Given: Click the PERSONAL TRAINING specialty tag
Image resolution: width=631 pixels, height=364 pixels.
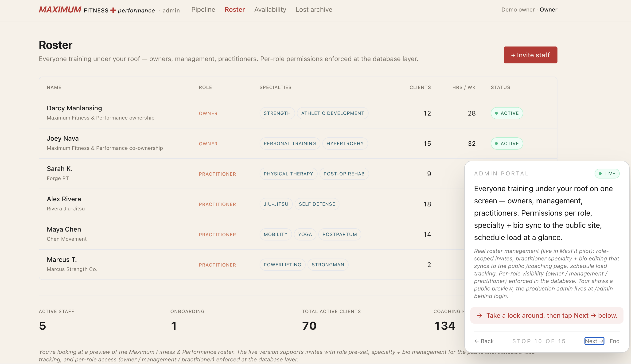Looking at the screenshot, I should tap(290, 143).
